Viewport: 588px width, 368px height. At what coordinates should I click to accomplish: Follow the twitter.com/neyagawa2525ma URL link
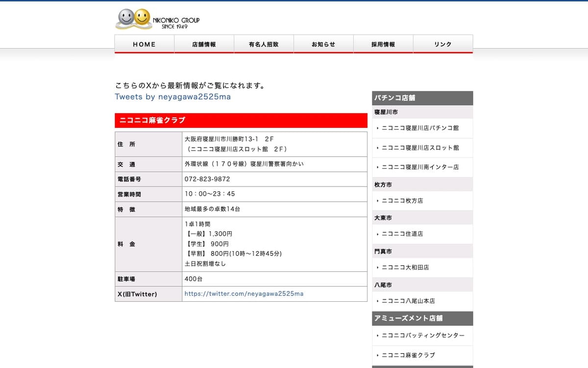[244, 294]
